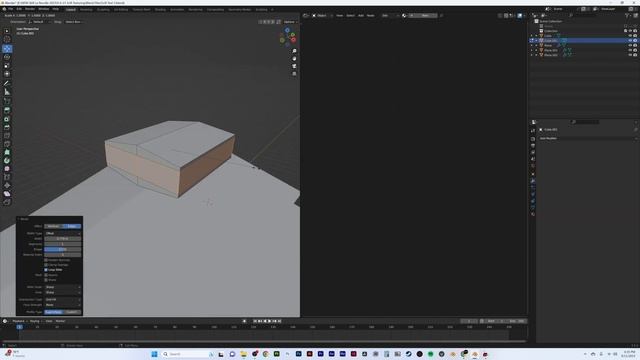The width and height of the screenshot is (640, 360).
Task: Switch perspective/orthographic grid gizmo icon
Action: coord(294,73)
